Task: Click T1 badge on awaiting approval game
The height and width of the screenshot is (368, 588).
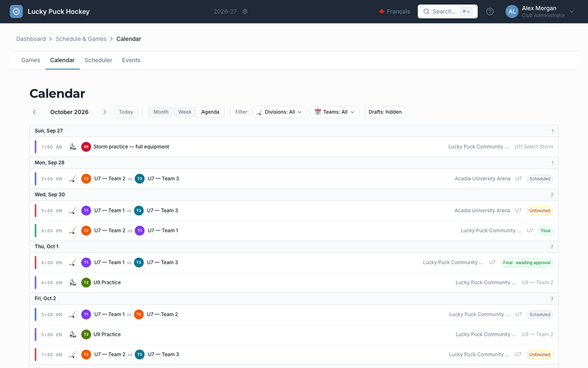Action: click(86, 263)
